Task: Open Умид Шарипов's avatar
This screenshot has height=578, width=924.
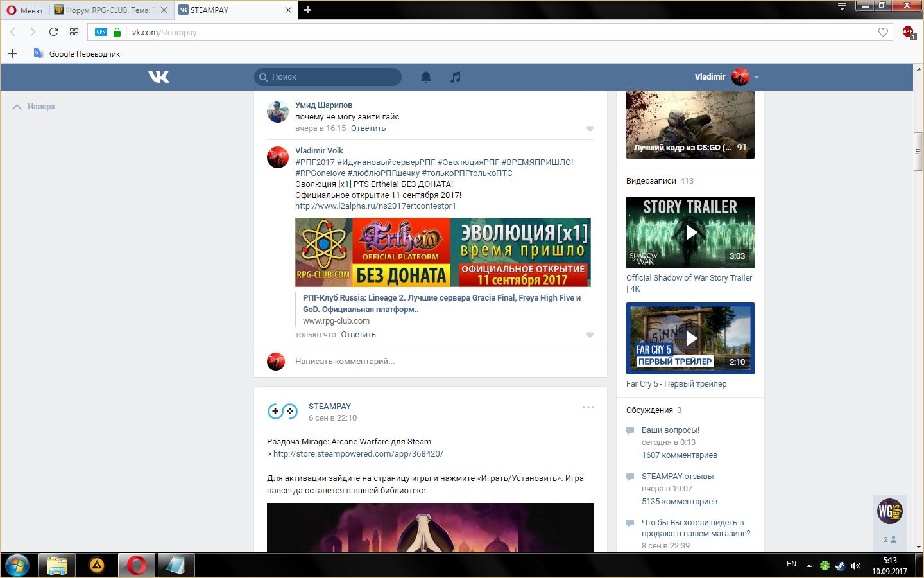Action: pos(278,112)
